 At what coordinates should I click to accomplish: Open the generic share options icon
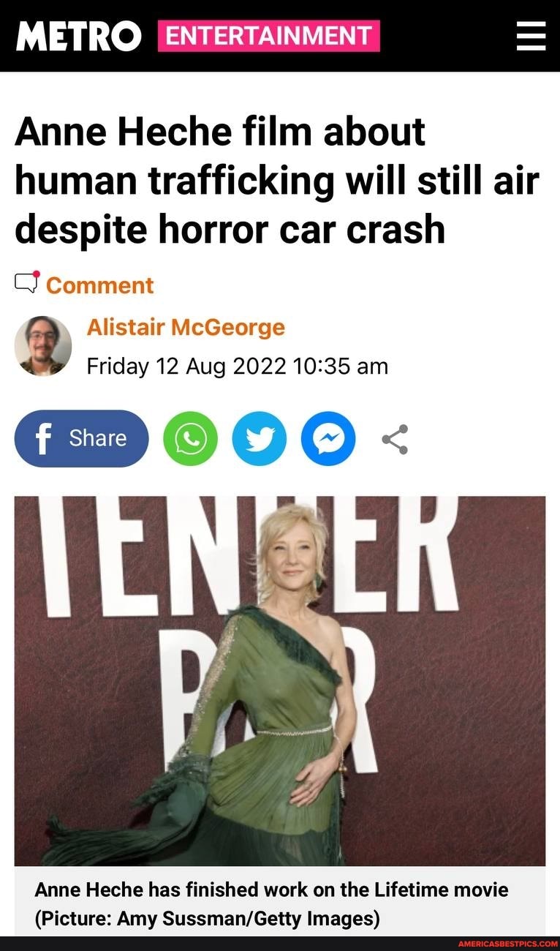pyautogui.click(x=395, y=439)
